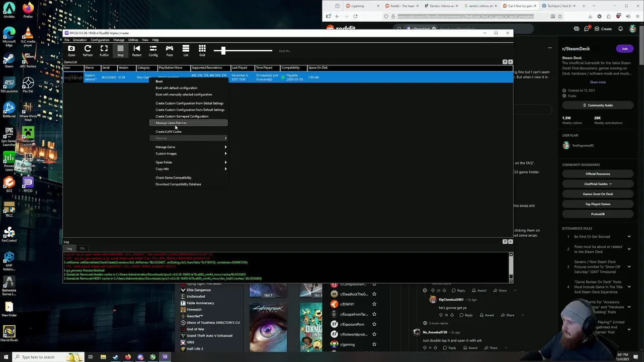Favorite r/DIWHY with its star
This screenshot has width=644, height=362.
(374, 304)
